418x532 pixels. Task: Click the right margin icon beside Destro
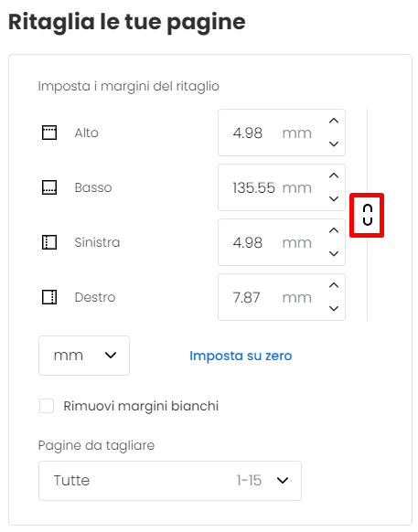49,297
